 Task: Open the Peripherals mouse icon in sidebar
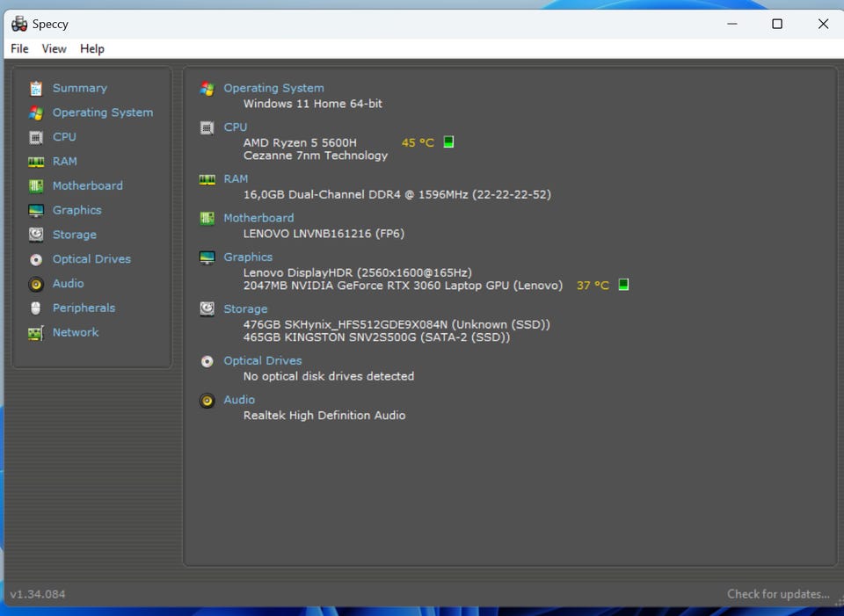click(36, 308)
